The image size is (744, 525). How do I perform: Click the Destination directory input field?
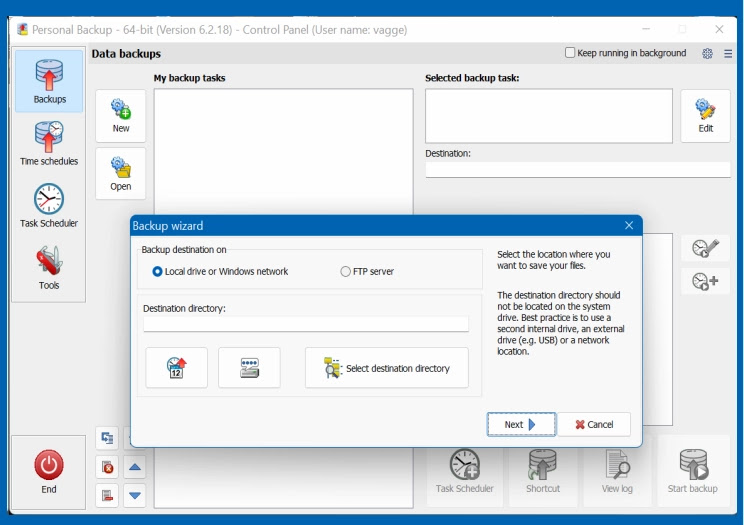point(306,324)
